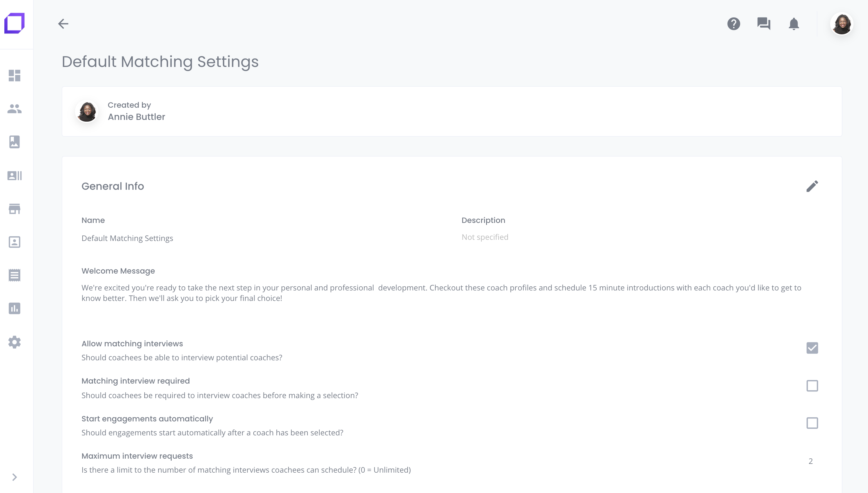The height and width of the screenshot is (493, 868).
Task: Open the notifications bell
Action: [x=794, y=24]
